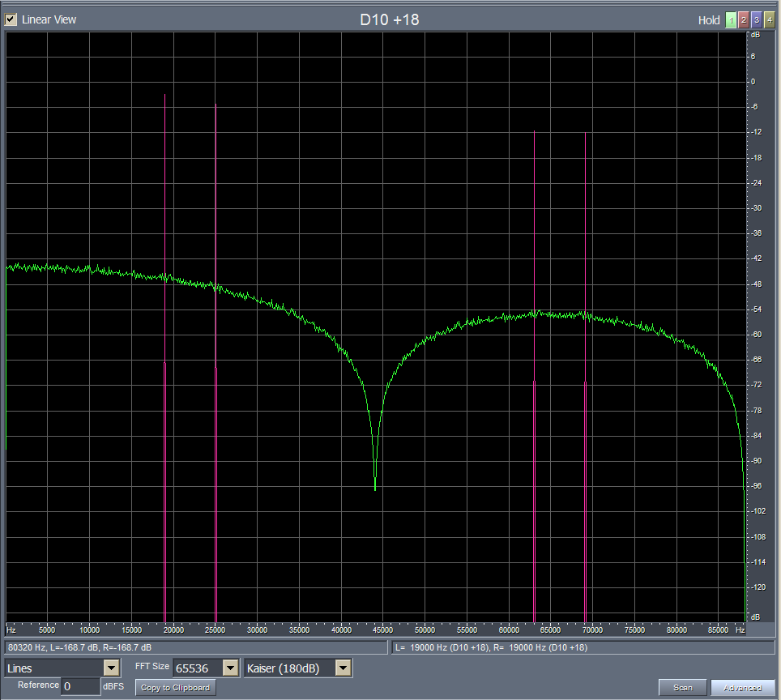Image resolution: width=781 pixels, height=700 pixels.
Task: Open the Lines display mode dropdown
Action: (111, 668)
